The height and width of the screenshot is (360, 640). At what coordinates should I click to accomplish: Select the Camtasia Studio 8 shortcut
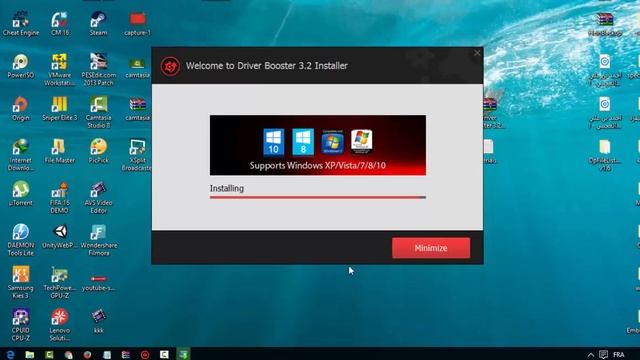point(98,112)
